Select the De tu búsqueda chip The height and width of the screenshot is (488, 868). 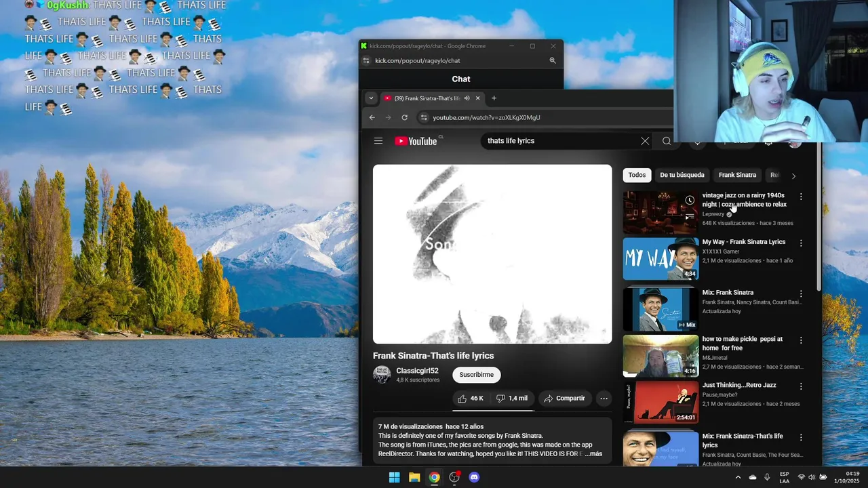pos(682,175)
